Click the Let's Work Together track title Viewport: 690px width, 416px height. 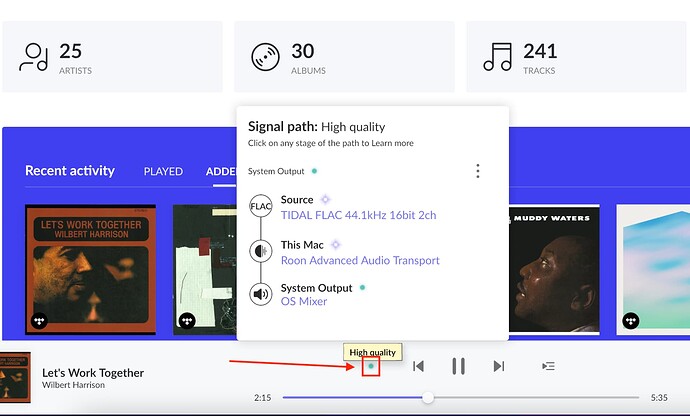93,373
